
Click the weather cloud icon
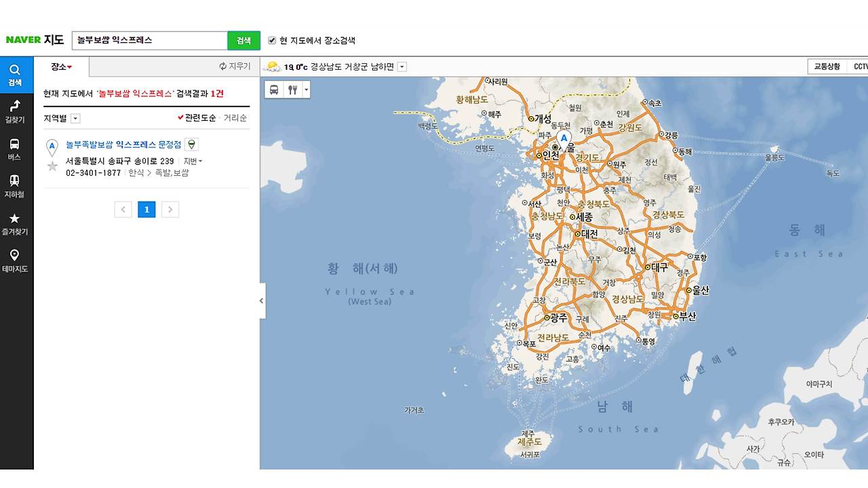[272, 67]
